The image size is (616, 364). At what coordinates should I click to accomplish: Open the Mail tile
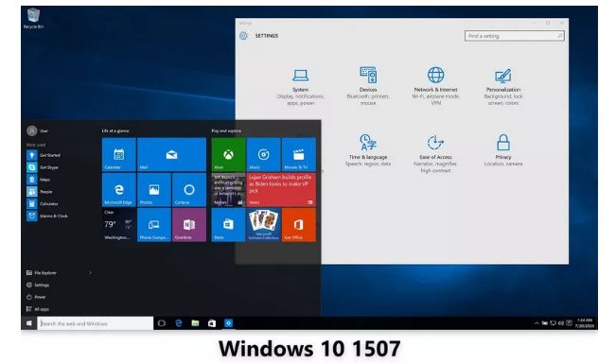click(x=171, y=154)
